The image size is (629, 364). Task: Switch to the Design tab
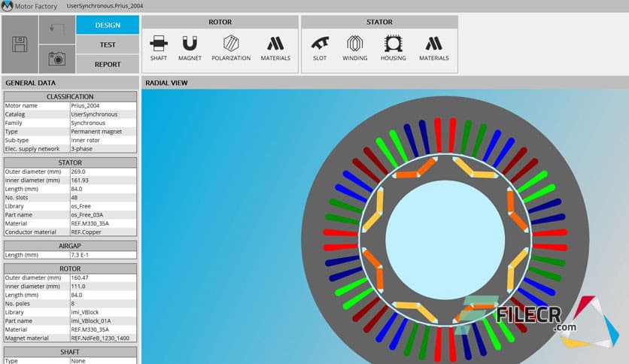point(108,25)
